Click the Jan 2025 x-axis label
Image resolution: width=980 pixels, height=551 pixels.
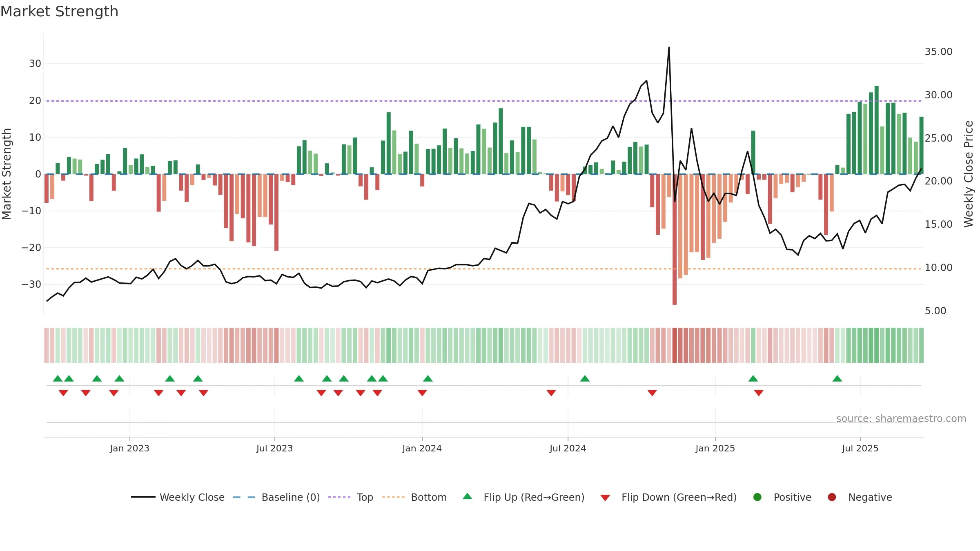(x=715, y=449)
